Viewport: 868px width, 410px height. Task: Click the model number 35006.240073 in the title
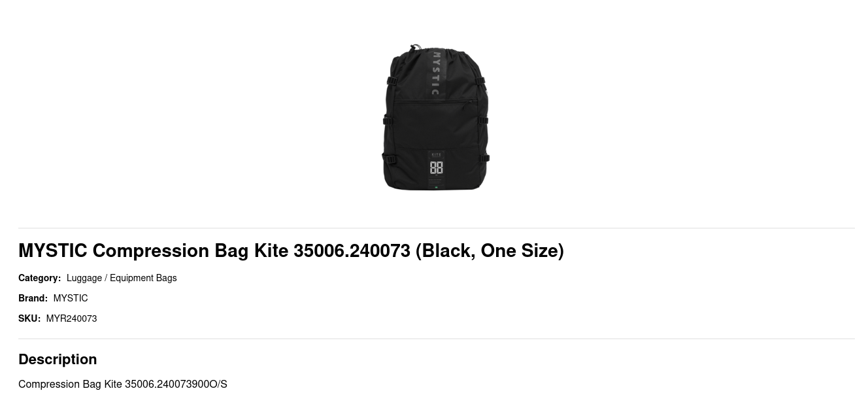[352, 250]
